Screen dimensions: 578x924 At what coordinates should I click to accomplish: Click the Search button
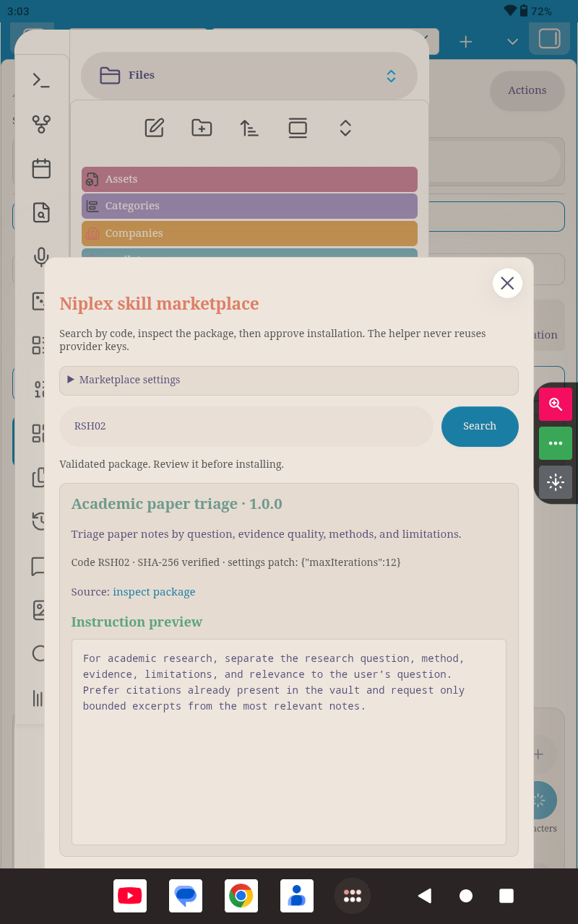(480, 426)
